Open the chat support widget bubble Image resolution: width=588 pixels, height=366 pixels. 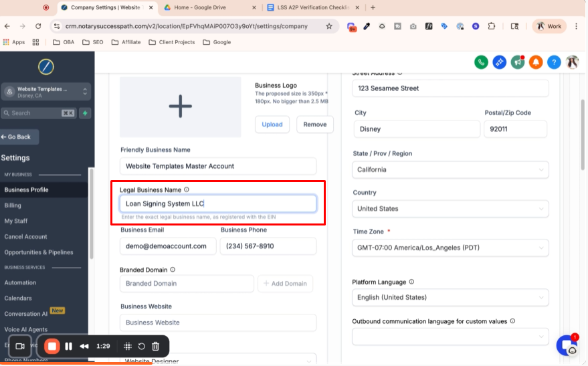click(567, 345)
